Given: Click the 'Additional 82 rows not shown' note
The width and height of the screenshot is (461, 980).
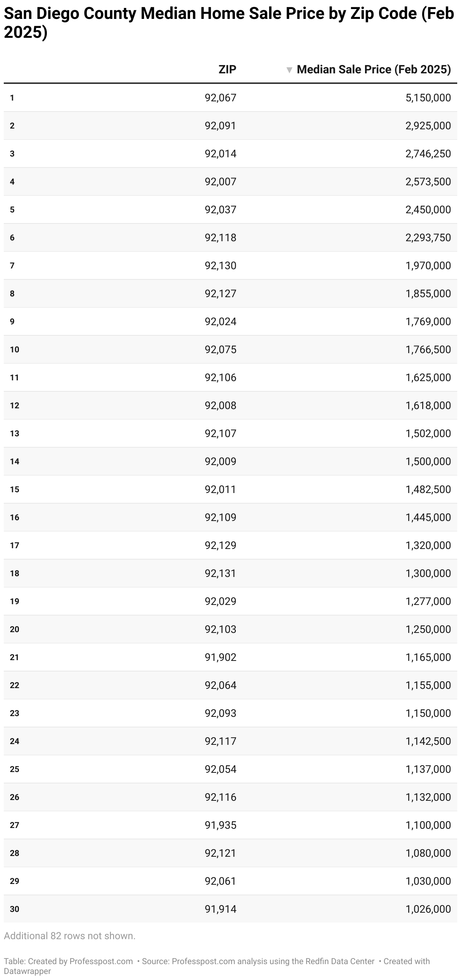Looking at the screenshot, I should coord(70,935).
